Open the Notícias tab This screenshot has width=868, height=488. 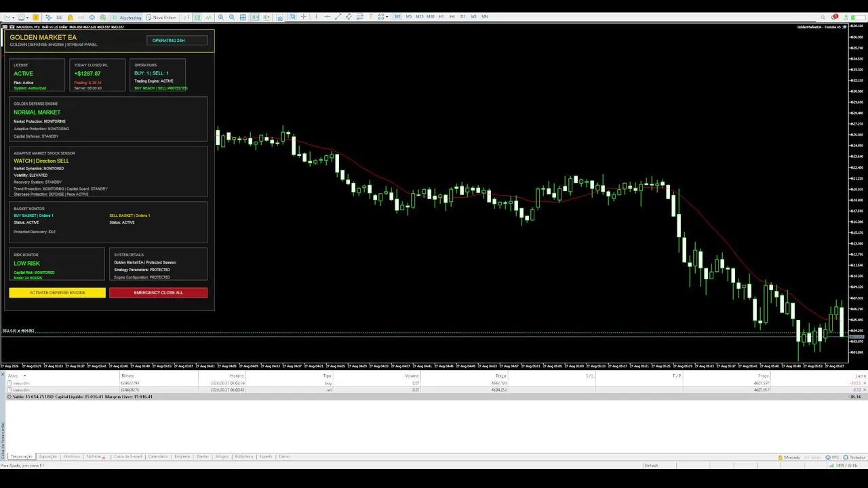95,457
